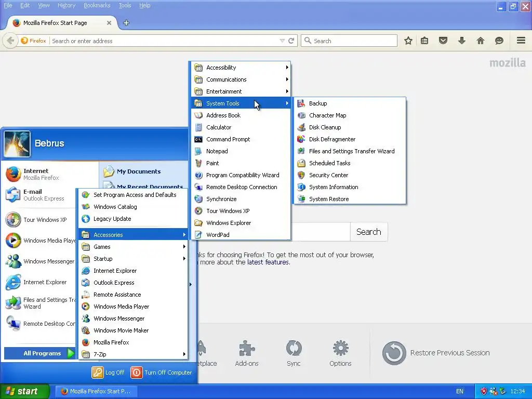532x399 pixels.
Task: Open the Edit menu
Action: (25, 5)
